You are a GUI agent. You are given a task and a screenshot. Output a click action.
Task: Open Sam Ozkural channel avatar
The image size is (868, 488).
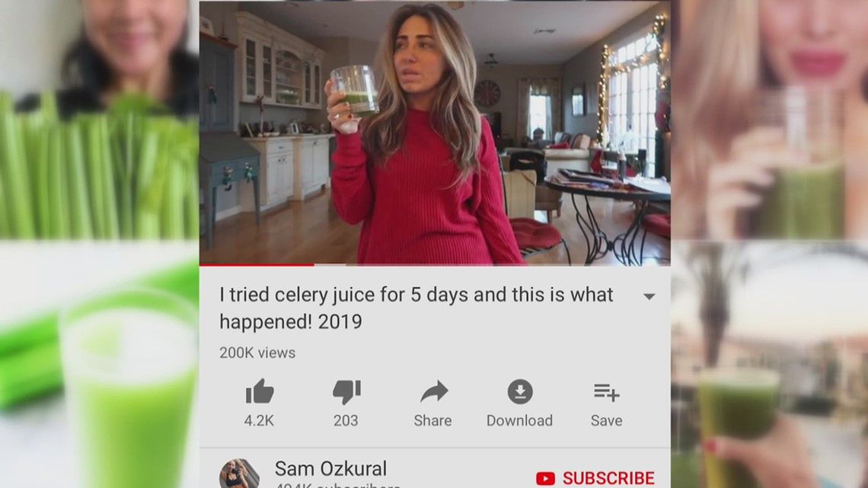coord(239,474)
